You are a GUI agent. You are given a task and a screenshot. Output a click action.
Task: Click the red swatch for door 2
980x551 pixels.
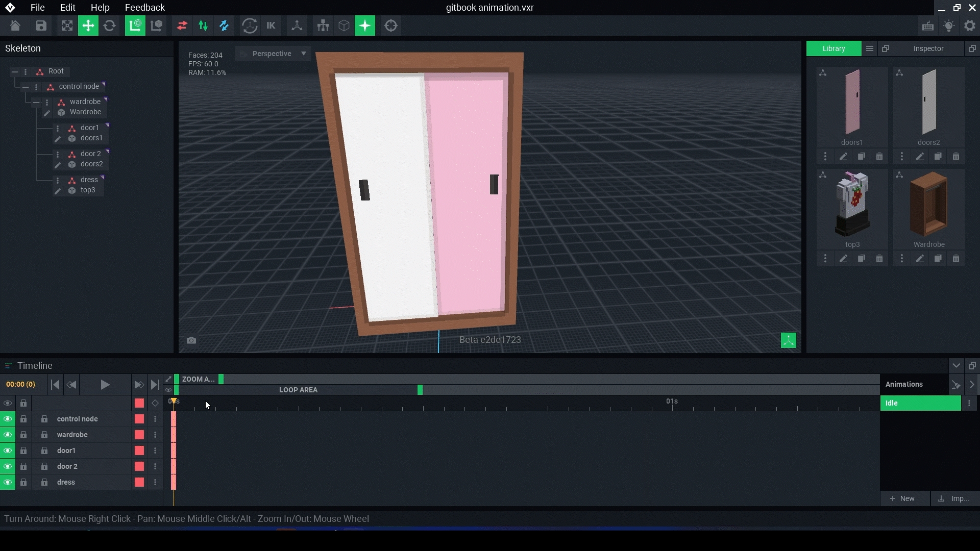[x=139, y=466]
